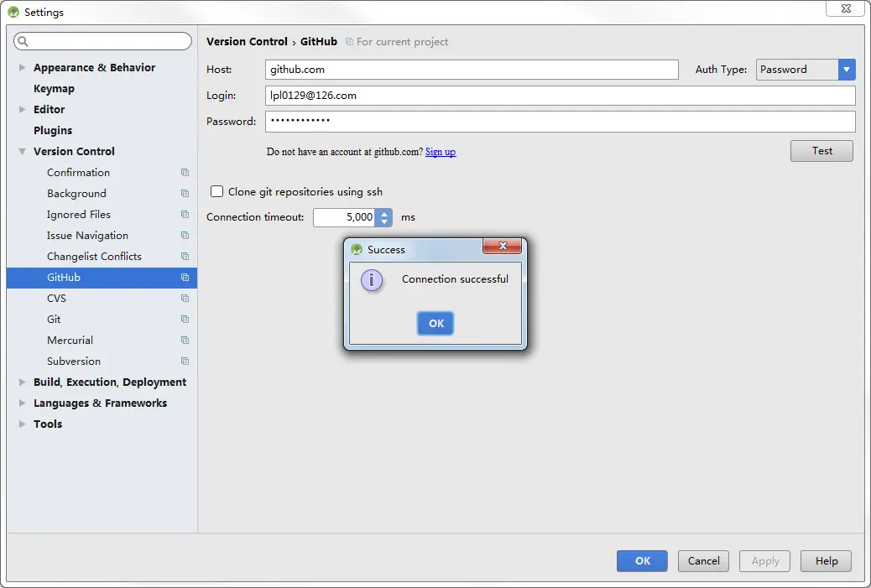Click the project-level icon beside Mercurial
Image resolution: width=871 pixels, height=588 pixels.
click(x=185, y=341)
